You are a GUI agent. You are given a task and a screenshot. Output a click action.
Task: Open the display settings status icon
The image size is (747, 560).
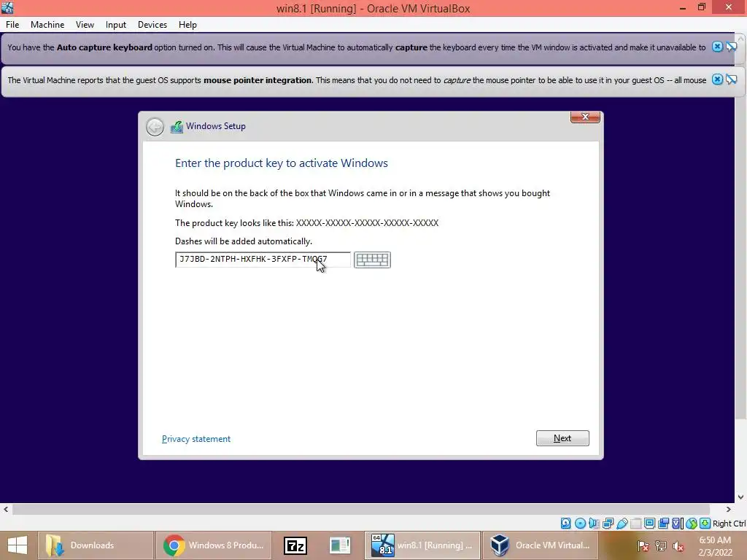[x=649, y=524]
